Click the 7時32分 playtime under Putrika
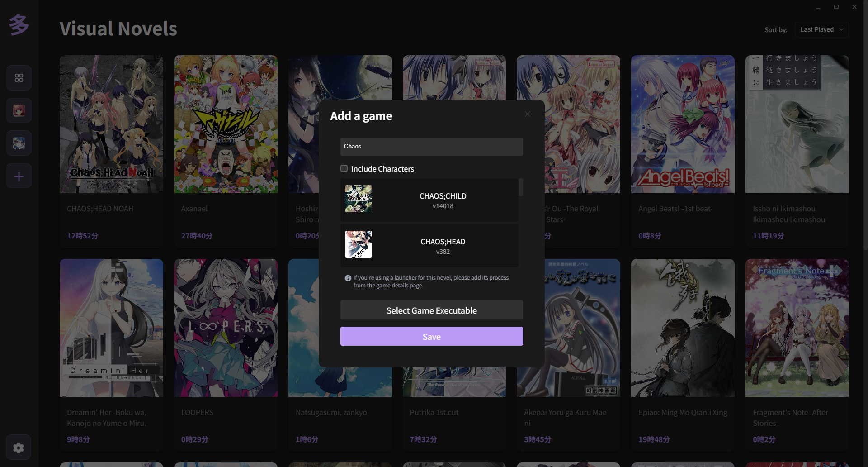This screenshot has width=868, height=467. click(x=423, y=439)
